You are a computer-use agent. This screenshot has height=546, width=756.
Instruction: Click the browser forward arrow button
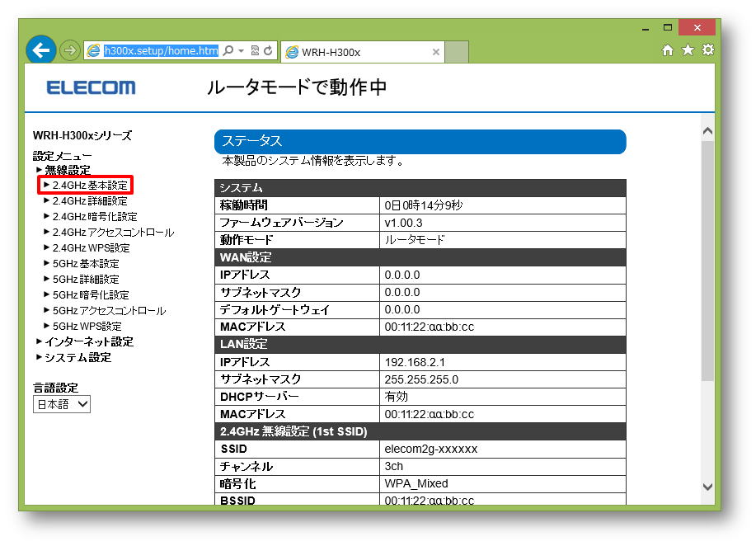(70, 50)
